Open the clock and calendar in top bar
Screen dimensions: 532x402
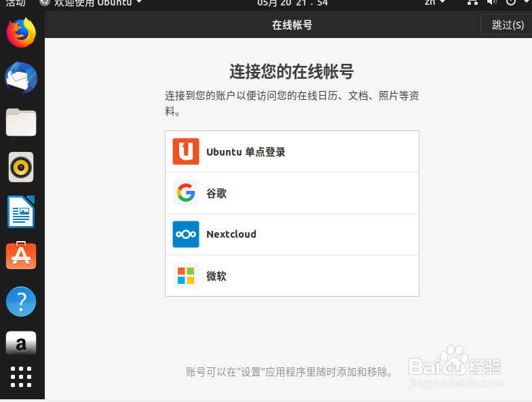[292, 3]
